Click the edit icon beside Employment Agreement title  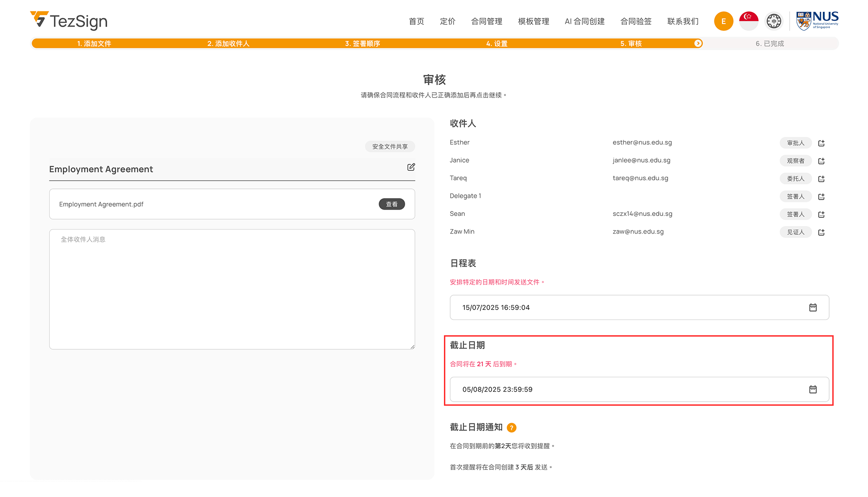coord(411,167)
